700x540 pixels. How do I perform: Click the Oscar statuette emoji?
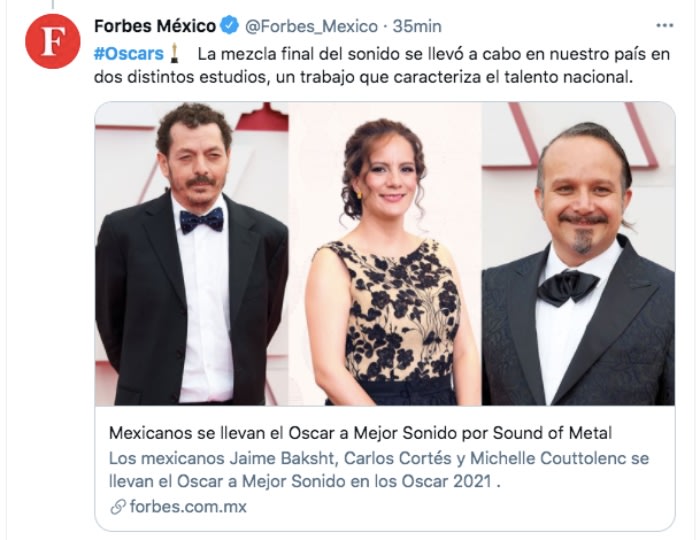(x=174, y=54)
